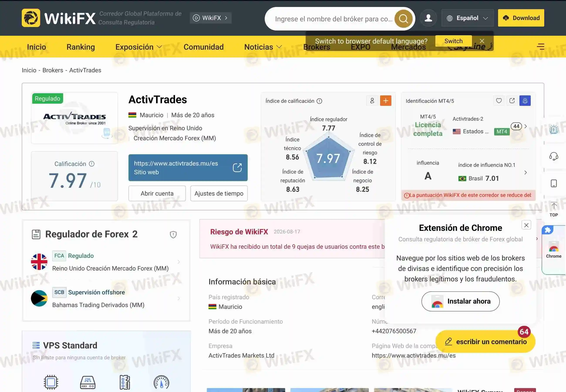Click the Bahamas flag icon for SCB

39,298
